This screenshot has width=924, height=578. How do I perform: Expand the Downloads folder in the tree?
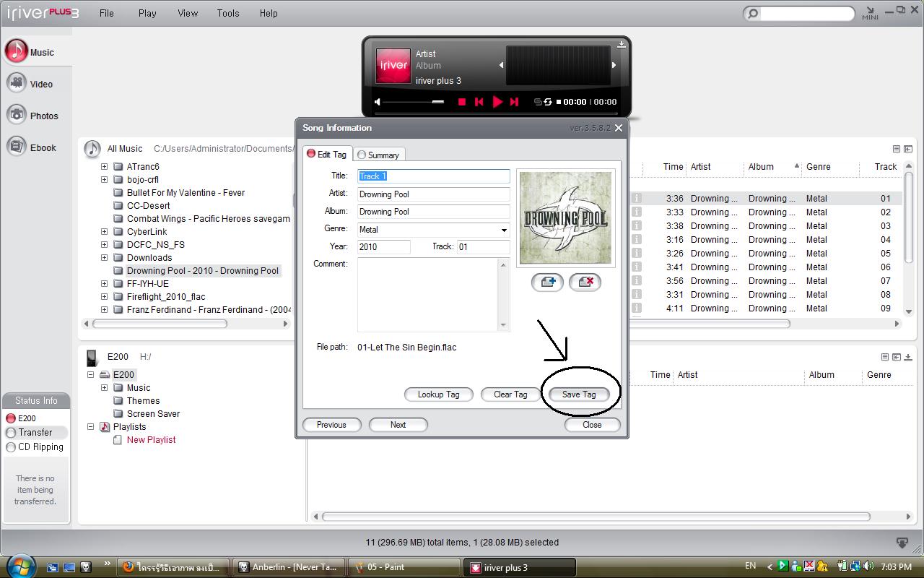(104, 257)
